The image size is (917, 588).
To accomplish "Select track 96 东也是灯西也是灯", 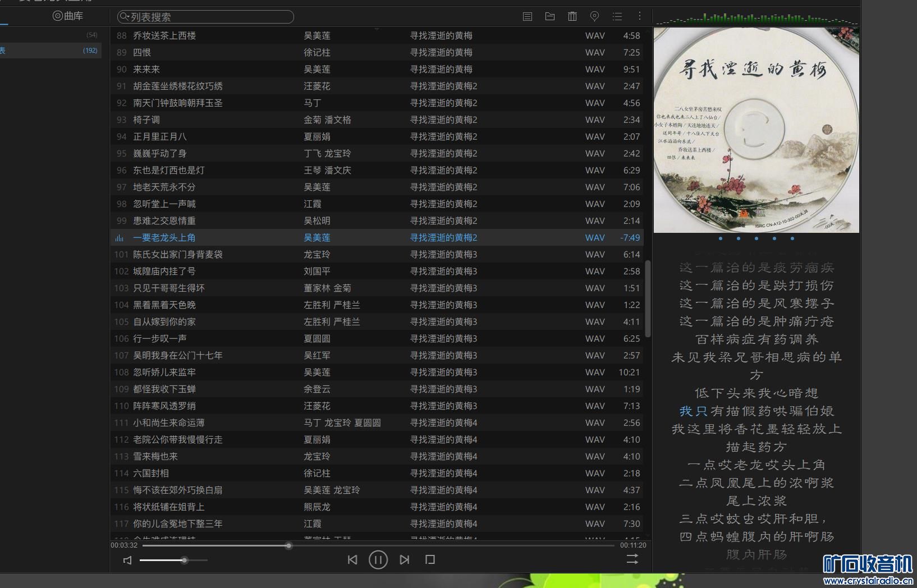I will pyautogui.click(x=377, y=170).
